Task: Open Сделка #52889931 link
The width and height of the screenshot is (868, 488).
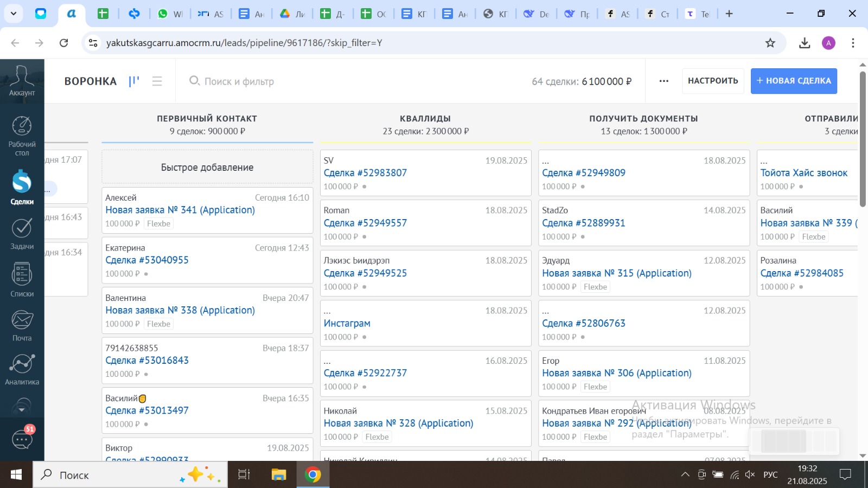Action: click(584, 223)
